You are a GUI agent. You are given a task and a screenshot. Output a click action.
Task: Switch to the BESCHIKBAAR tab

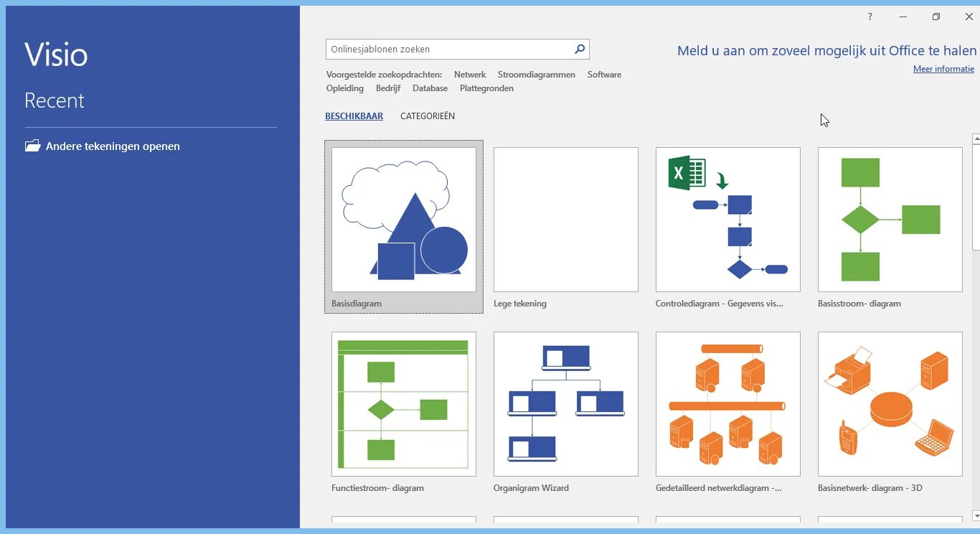(x=354, y=116)
